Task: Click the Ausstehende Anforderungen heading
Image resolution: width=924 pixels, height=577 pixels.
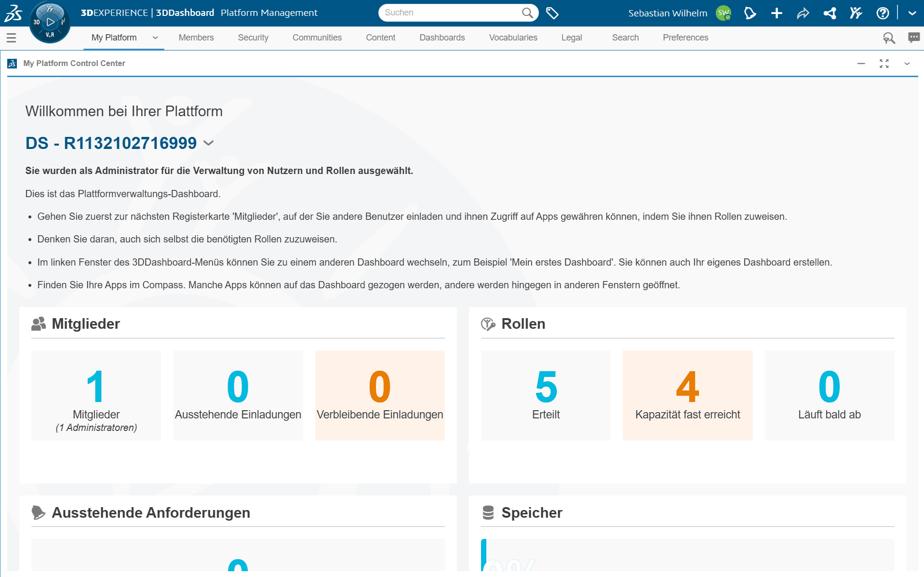Action: click(x=151, y=512)
